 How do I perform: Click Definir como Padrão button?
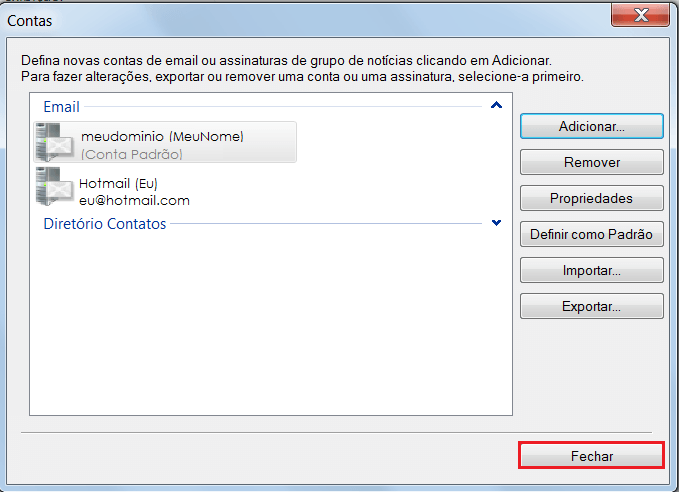(x=591, y=234)
